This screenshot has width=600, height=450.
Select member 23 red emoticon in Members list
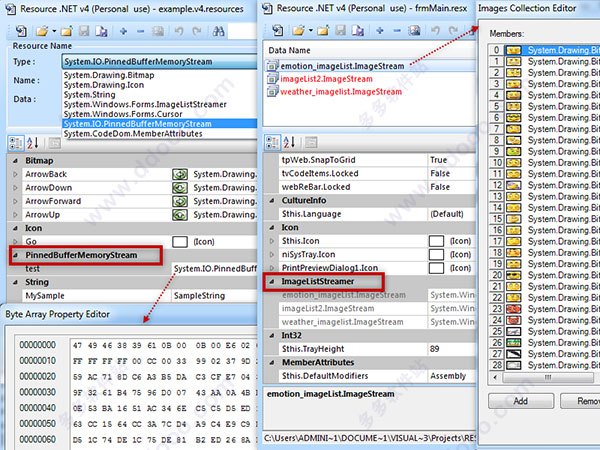point(544,309)
